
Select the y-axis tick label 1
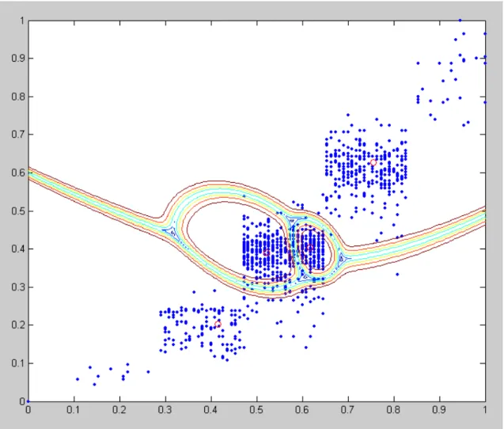click(22, 21)
